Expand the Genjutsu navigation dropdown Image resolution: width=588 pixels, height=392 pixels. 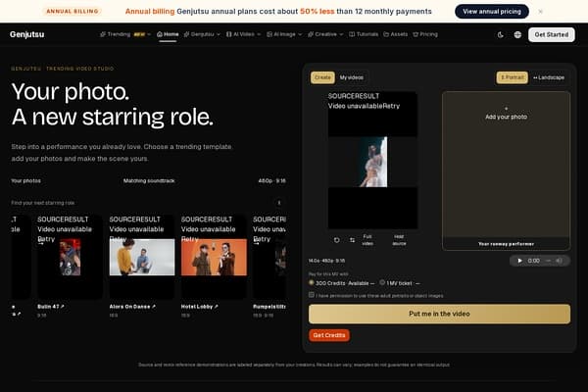click(x=202, y=34)
